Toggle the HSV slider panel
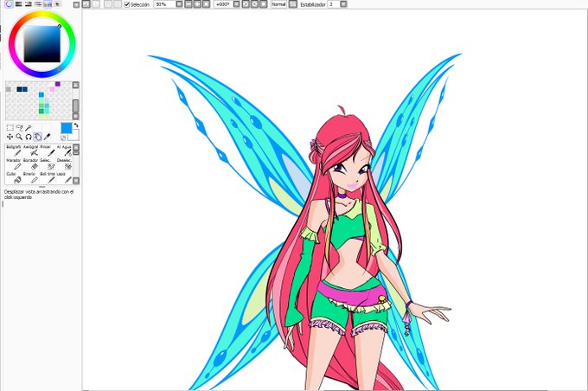The height and width of the screenshot is (391, 588). click(29, 4)
